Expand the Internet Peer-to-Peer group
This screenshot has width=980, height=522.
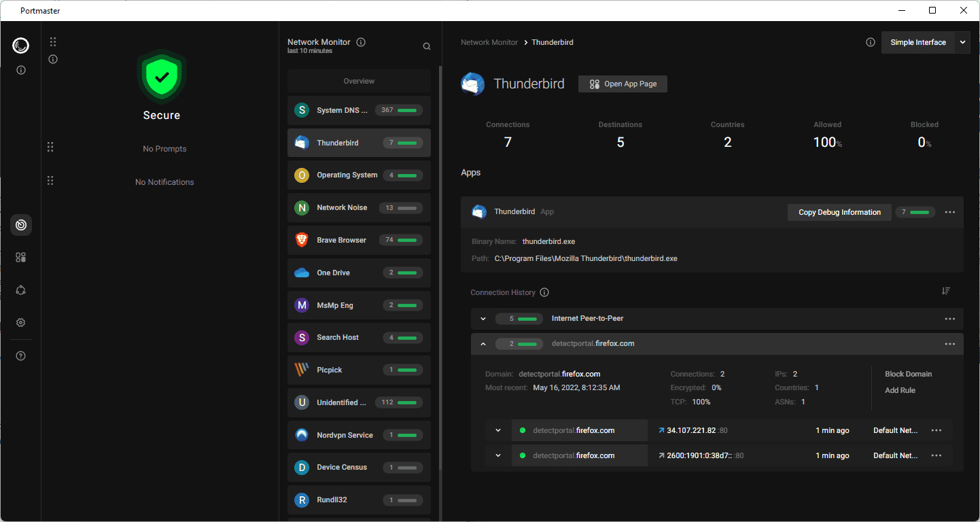coord(483,319)
